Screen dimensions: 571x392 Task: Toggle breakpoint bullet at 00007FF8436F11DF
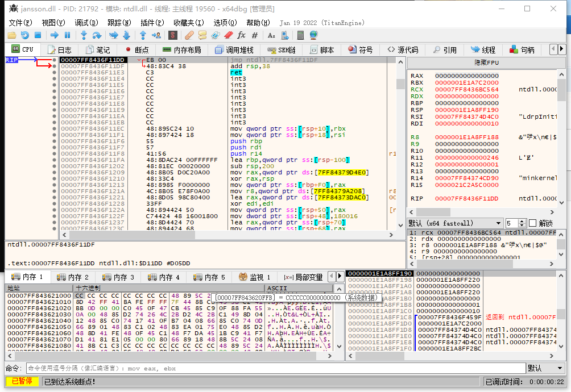pos(54,66)
